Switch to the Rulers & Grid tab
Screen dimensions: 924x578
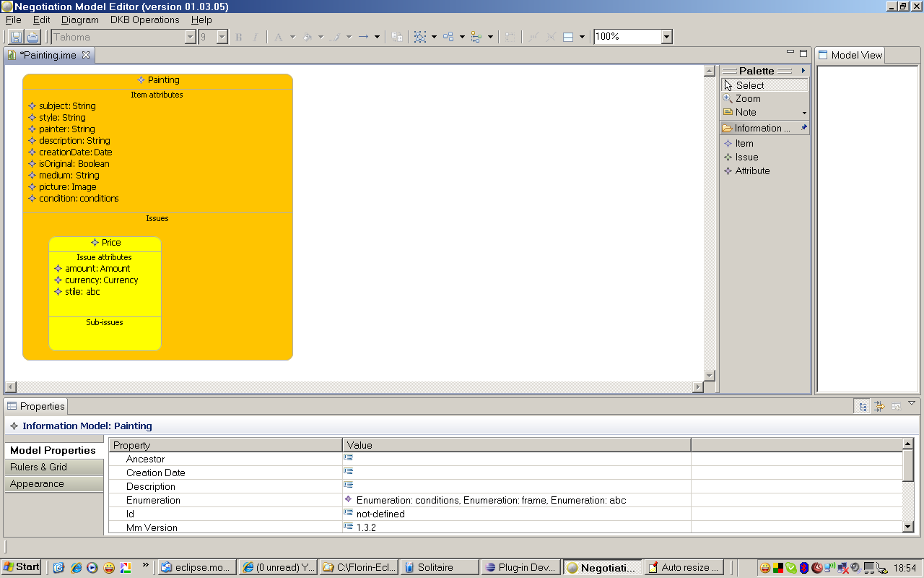click(x=38, y=467)
